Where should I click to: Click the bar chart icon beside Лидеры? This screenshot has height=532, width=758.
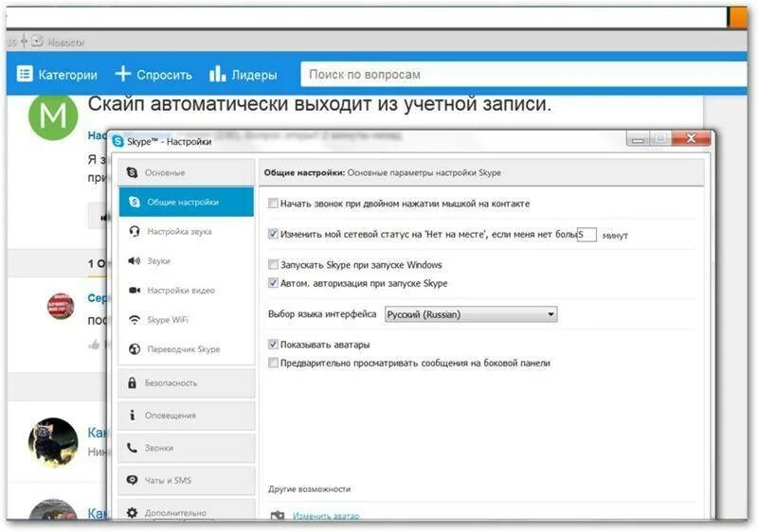217,74
